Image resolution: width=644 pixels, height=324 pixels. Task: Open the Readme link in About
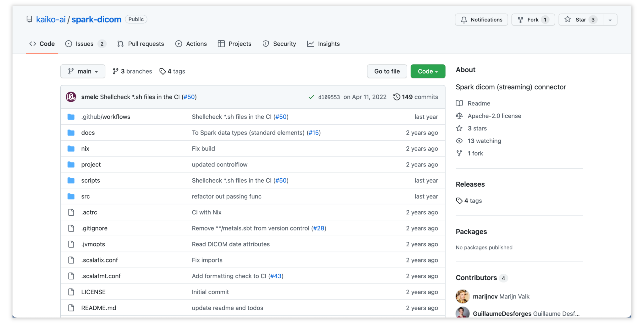(473, 103)
